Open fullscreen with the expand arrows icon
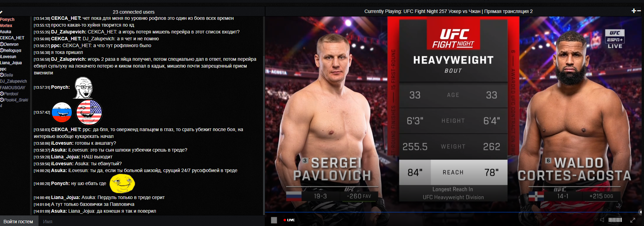644x226 pixels. coord(633,220)
